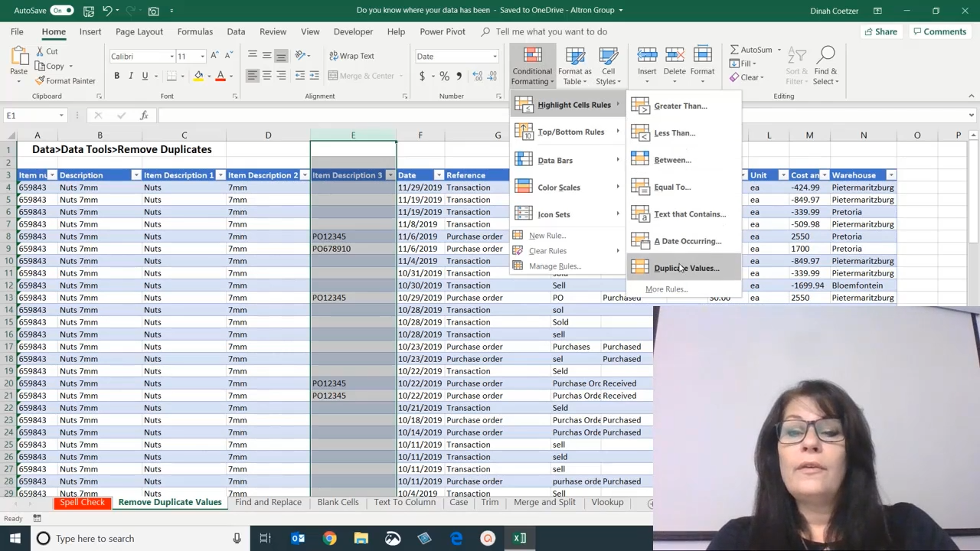980x551 pixels.
Task: Choose Greater Than rule
Action: (x=684, y=106)
